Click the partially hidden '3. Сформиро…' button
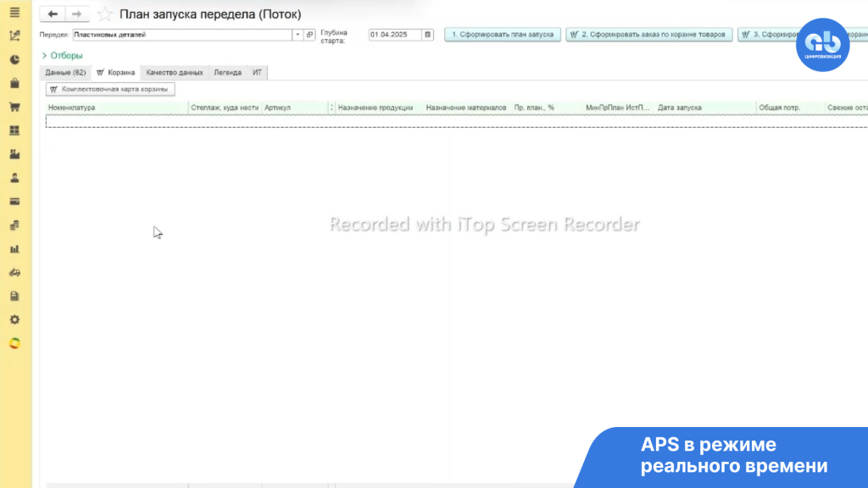Viewport: 868px width, 488px height. (x=768, y=34)
